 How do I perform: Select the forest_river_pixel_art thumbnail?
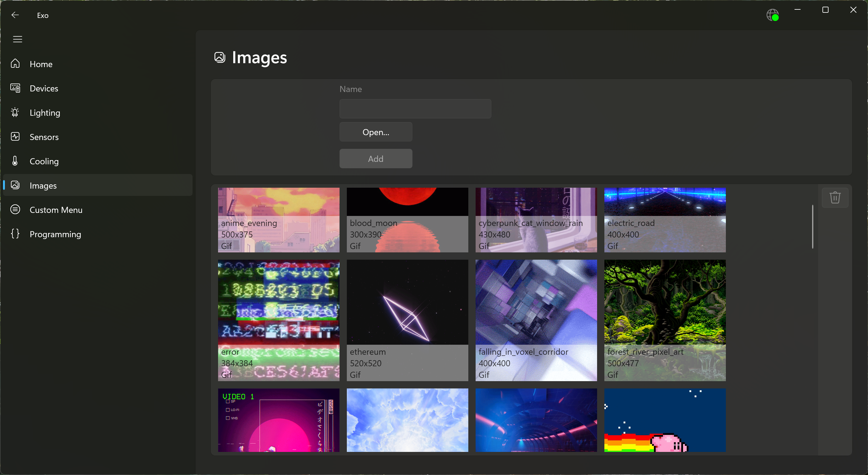[x=665, y=320]
